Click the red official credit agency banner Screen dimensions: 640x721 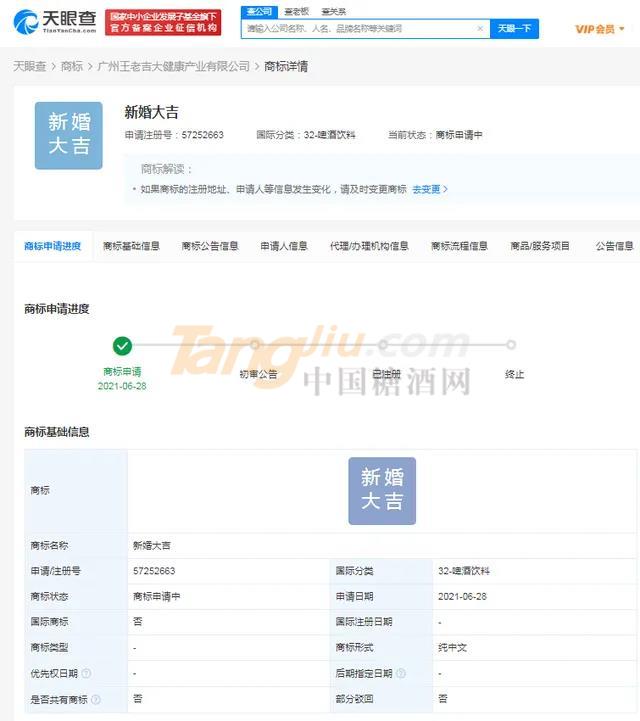click(163, 23)
